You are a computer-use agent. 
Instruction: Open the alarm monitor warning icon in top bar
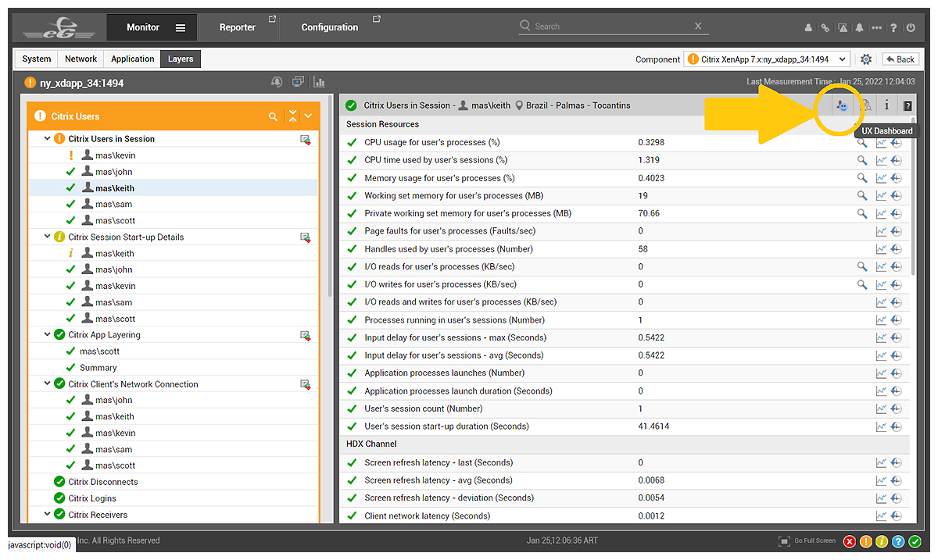tap(843, 27)
